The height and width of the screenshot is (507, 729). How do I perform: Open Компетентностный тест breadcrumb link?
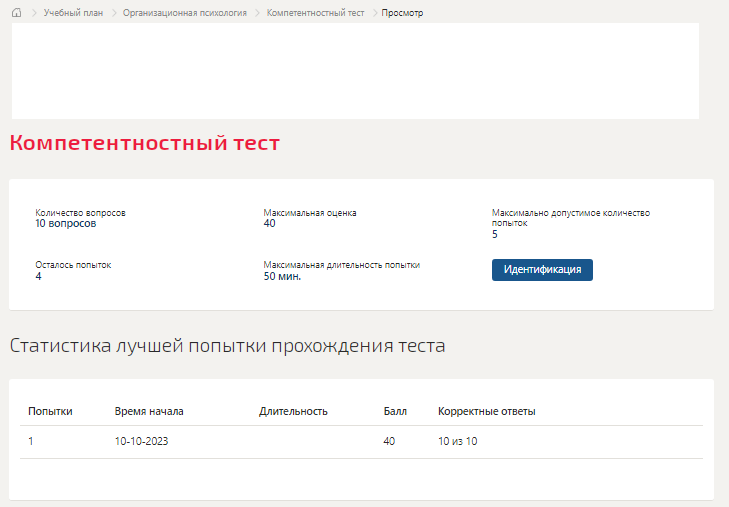315,13
